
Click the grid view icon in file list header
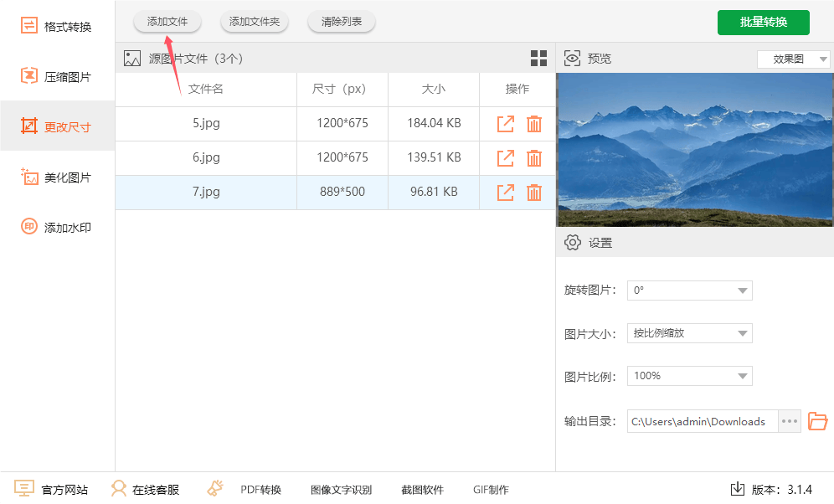coord(538,59)
